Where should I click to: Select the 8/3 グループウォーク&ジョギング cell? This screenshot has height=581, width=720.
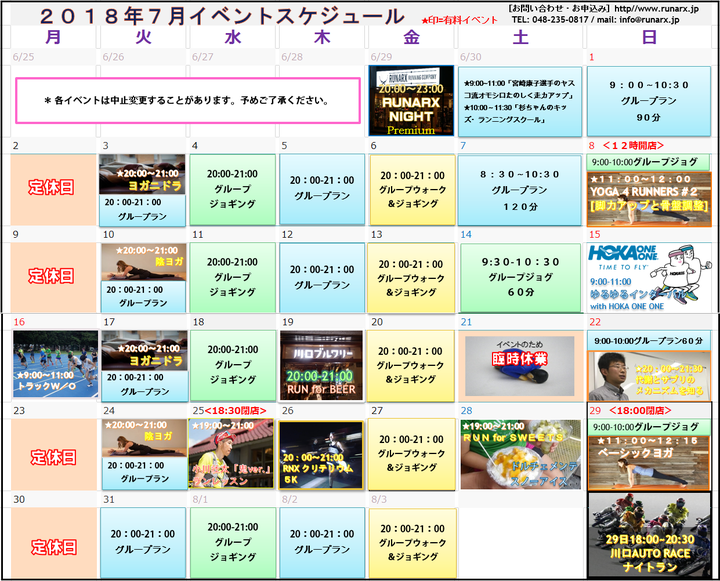click(413, 543)
